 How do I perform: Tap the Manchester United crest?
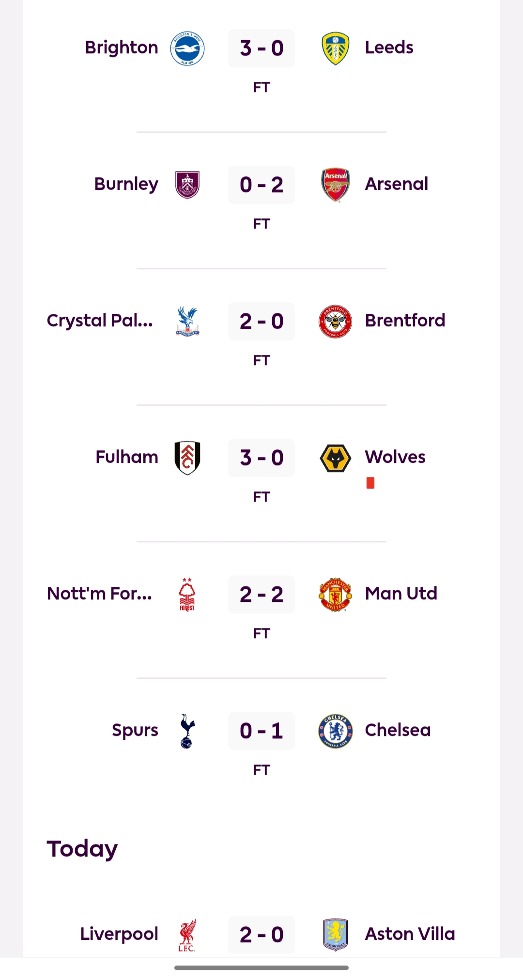[335, 594]
